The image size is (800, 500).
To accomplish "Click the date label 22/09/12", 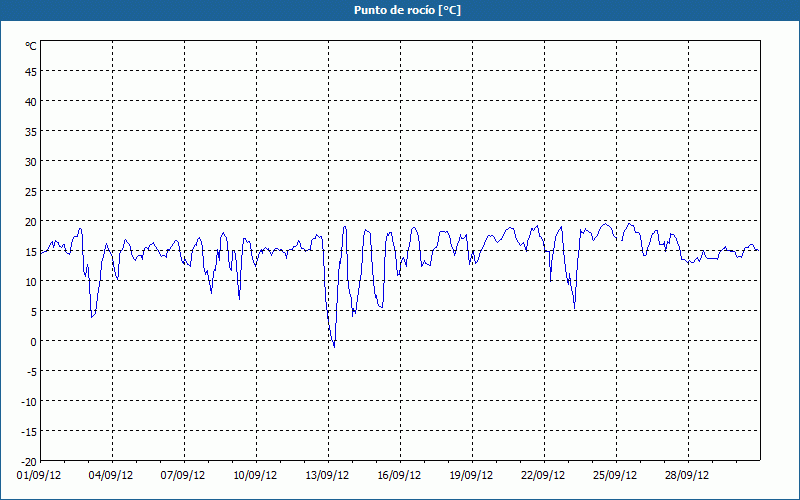I will tap(543, 476).
